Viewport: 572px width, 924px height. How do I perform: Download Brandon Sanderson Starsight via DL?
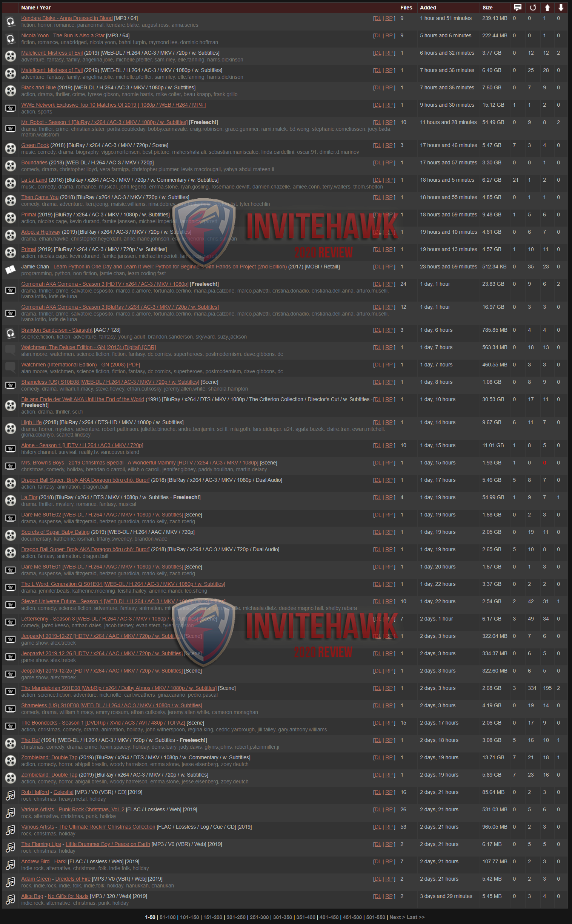pos(377,330)
